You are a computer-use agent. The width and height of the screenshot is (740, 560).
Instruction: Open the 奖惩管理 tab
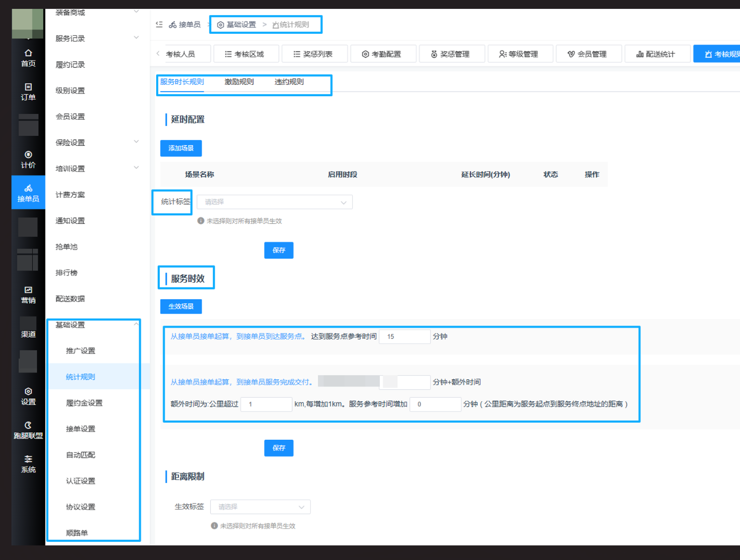[452, 54]
